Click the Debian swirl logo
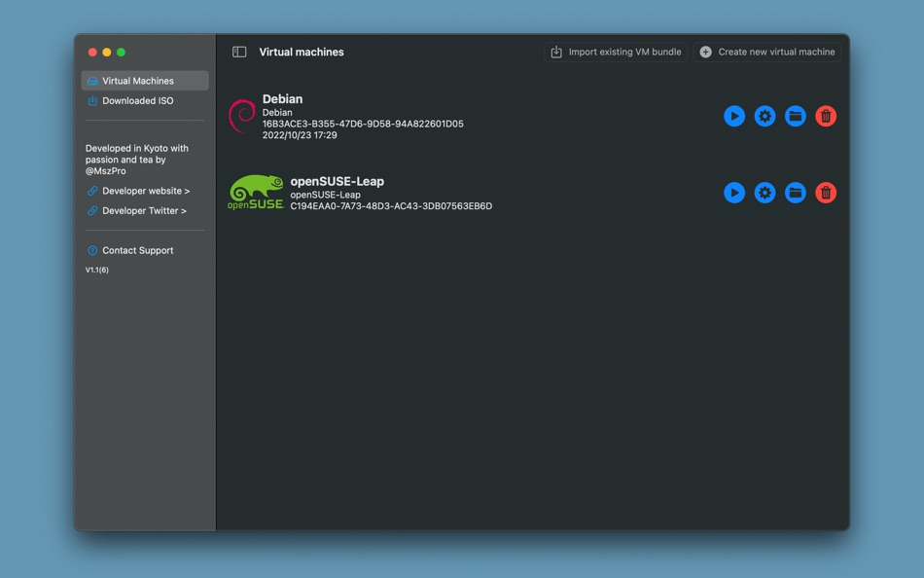The width and height of the screenshot is (924, 578). click(241, 116)
